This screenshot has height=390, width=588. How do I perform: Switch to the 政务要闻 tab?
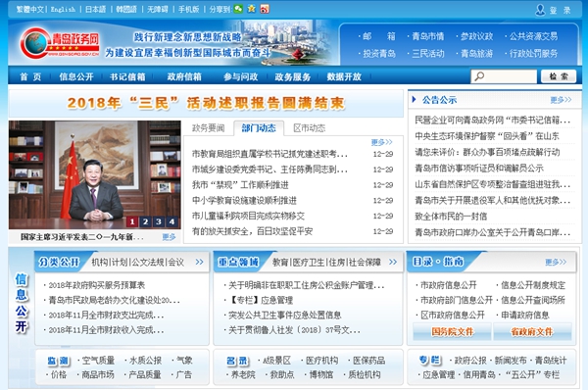pyautogui.click(x=208, y=128)
